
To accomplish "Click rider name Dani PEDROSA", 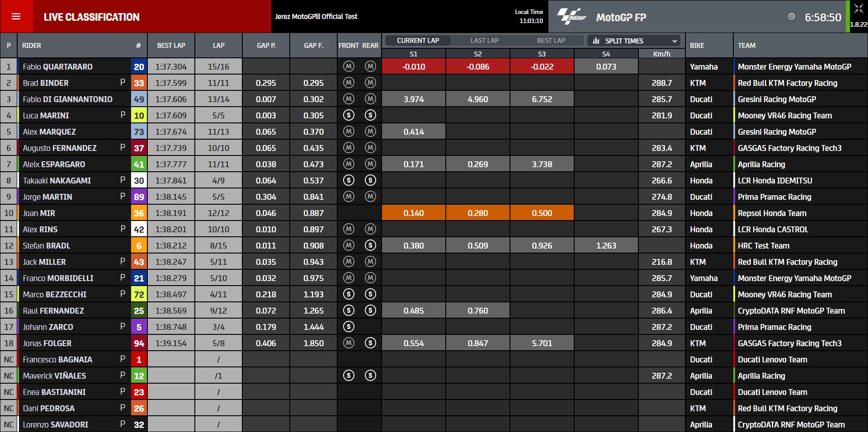I will [49, 409].
